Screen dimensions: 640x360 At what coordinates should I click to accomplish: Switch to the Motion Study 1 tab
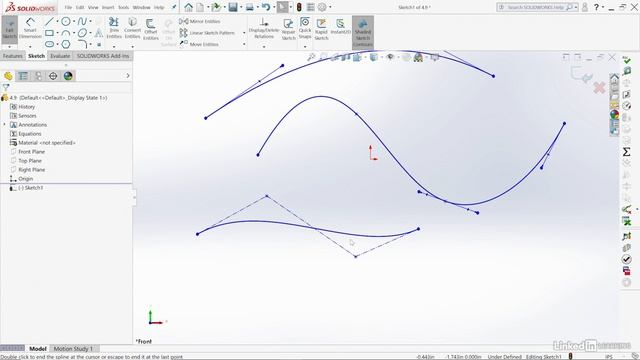click(x=73, y=349)
